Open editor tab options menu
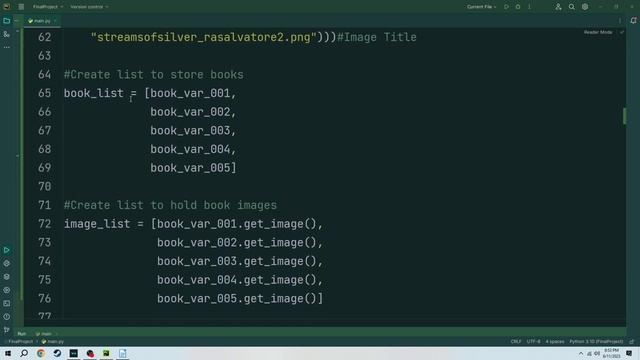 [620, 21]
